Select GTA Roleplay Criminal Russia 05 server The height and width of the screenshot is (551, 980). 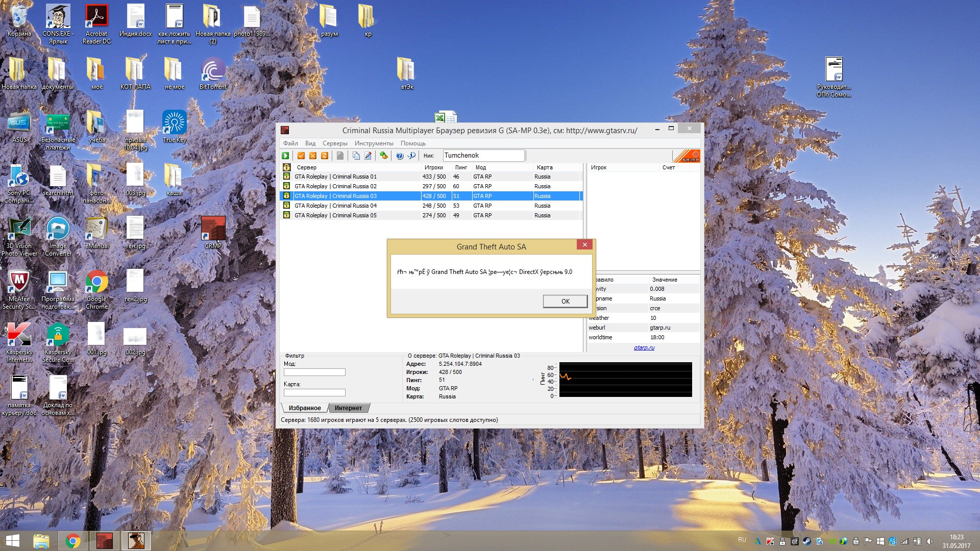pos(335,215)
